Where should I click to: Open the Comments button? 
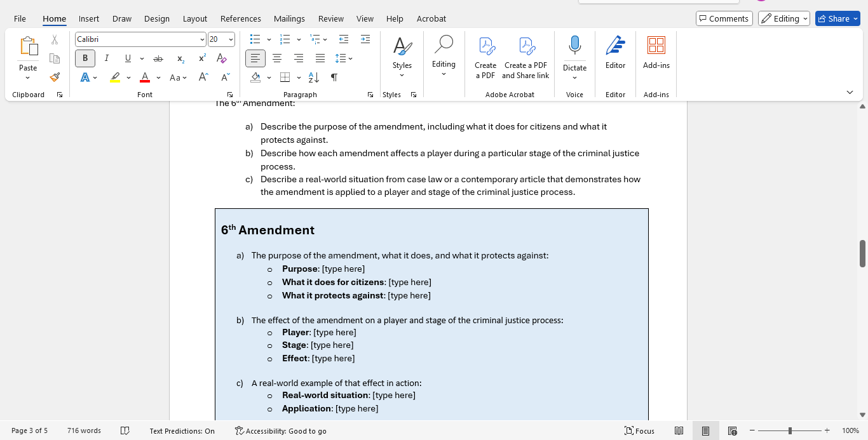[724, 18]
